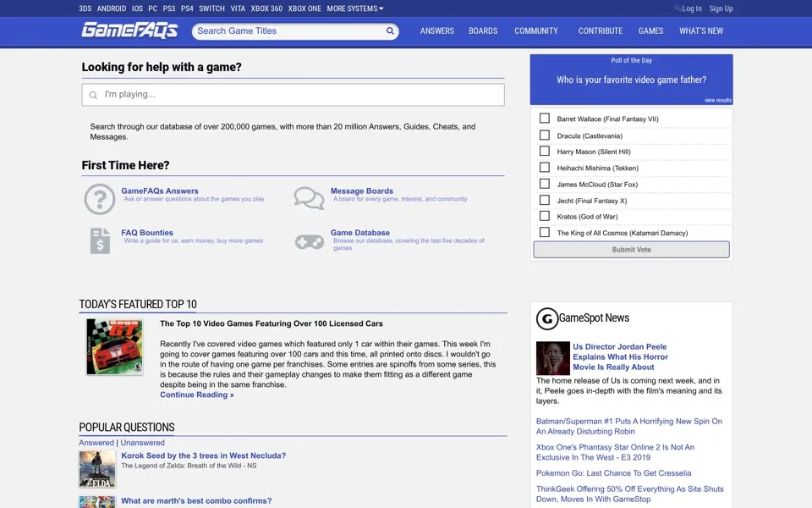Click the Log In link
This screenshot has height=508, width=812.
tap(691, 8)
